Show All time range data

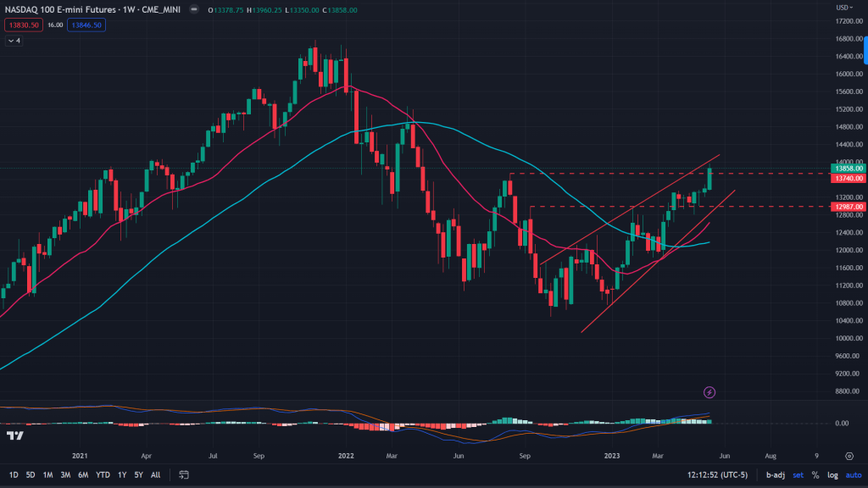point(156,474)
